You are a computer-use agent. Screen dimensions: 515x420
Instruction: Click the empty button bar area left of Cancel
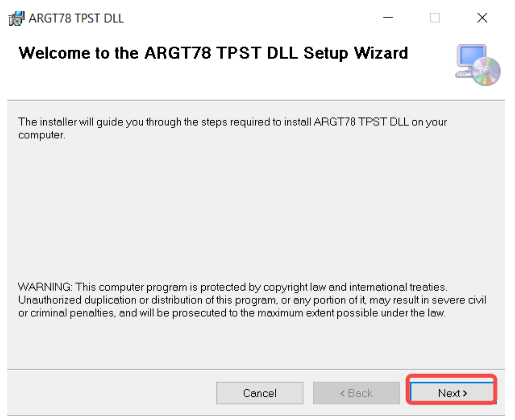(x=111, y=393)
